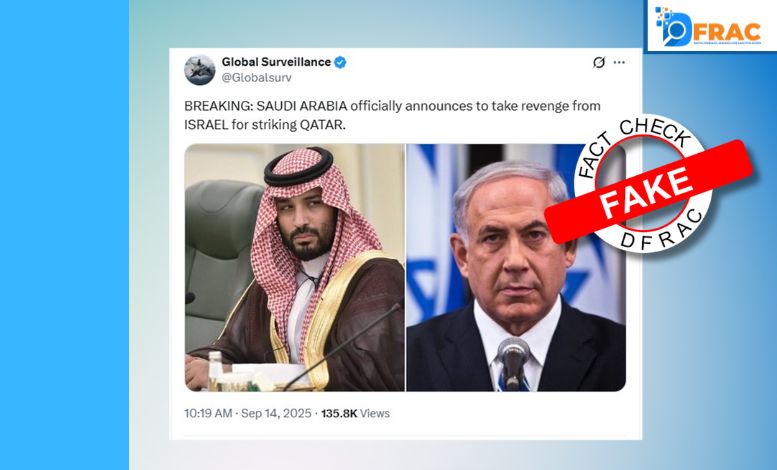
Task: Open the Global Surveillance display name
Action: (276, 62)
